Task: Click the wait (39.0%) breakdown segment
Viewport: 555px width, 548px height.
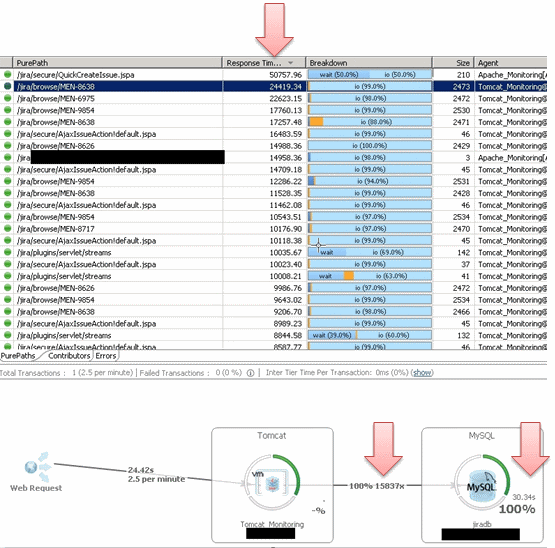Action: coord(332,335)
